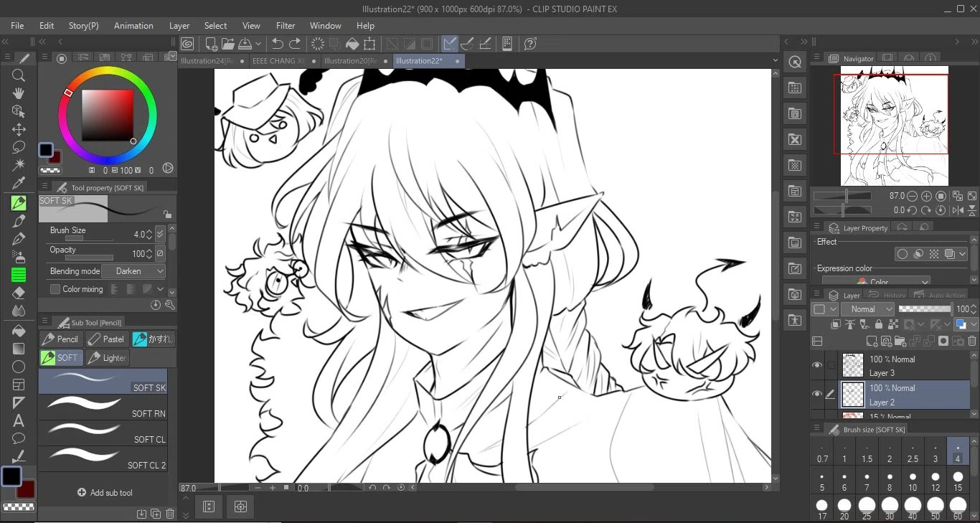Open the layer blend mode Normal dropdown

(x=869, y=309)
